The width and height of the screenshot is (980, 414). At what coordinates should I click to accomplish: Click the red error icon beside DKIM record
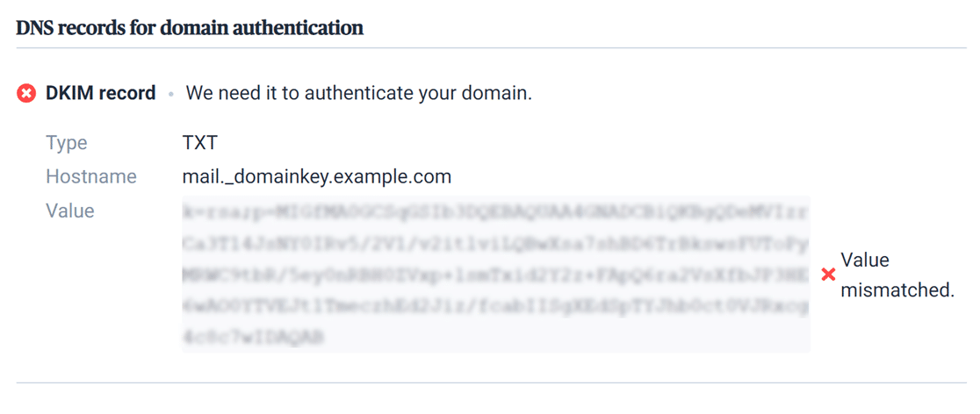pos(26,94)
